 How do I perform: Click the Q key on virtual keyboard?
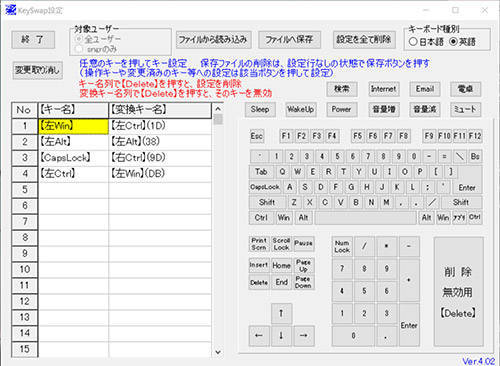coord(282,172)
